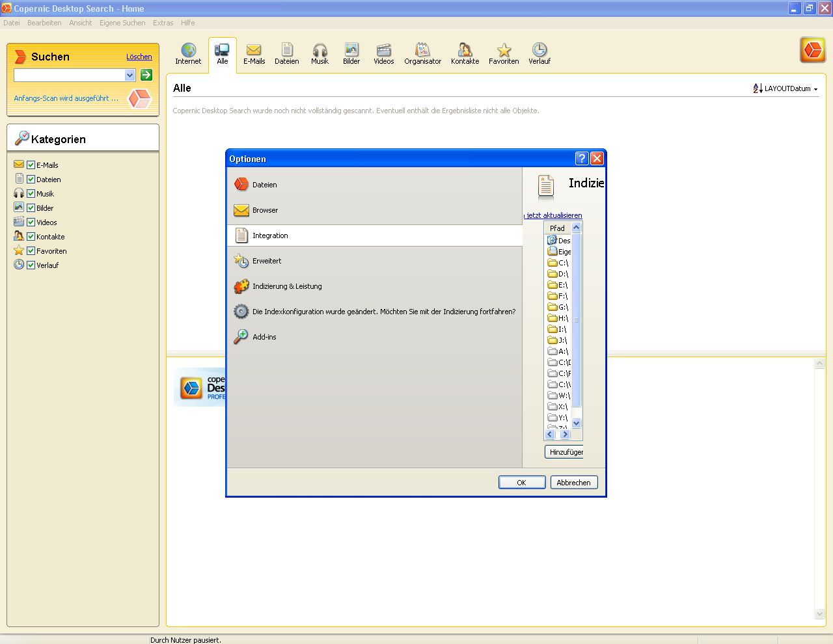Click OK in Optionen dialog

[522, 483]
